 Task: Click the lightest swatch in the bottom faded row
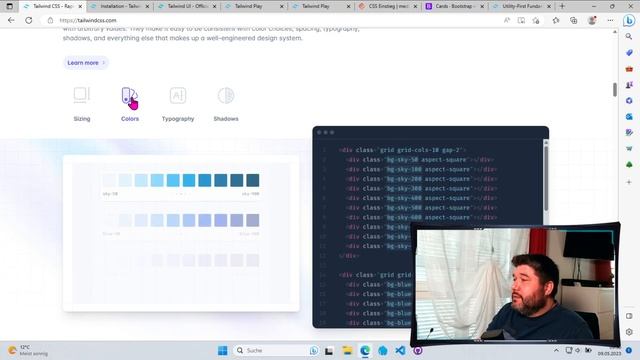click(x=109, y=260)
